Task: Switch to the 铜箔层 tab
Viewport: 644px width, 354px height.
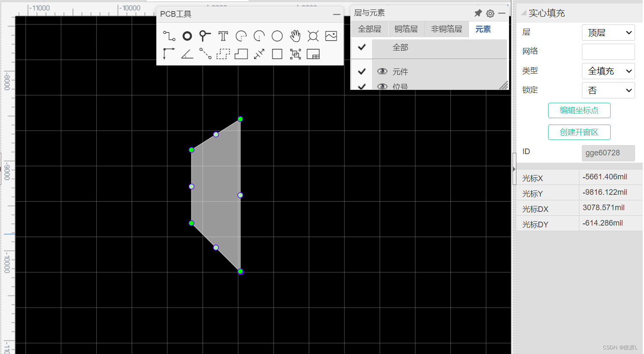Action: coord(406,29)
